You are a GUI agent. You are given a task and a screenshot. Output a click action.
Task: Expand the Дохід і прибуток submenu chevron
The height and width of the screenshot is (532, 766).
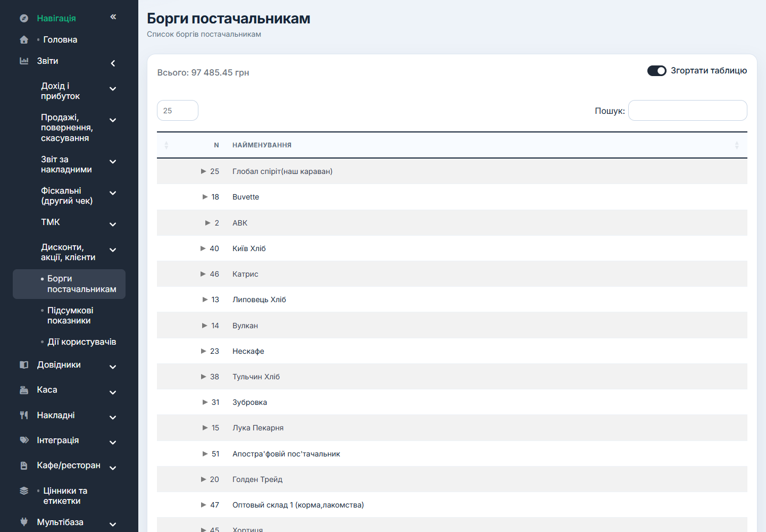[x=113, y=89]
